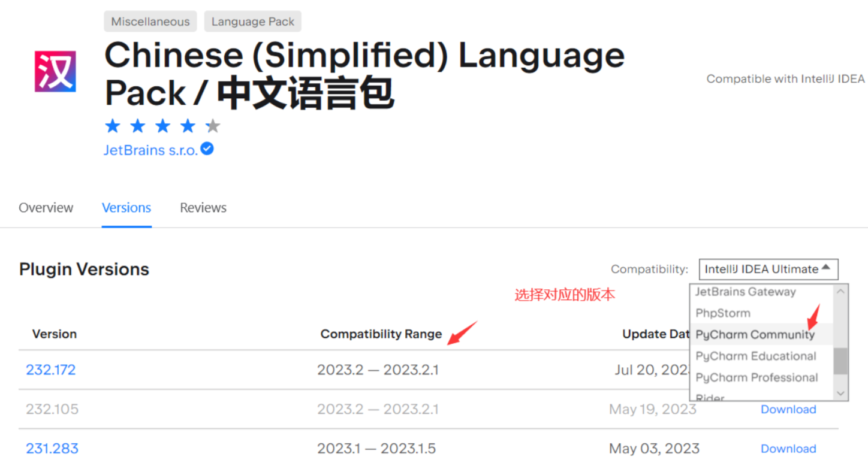Open version 232.172 link

[x=51, y=370]
